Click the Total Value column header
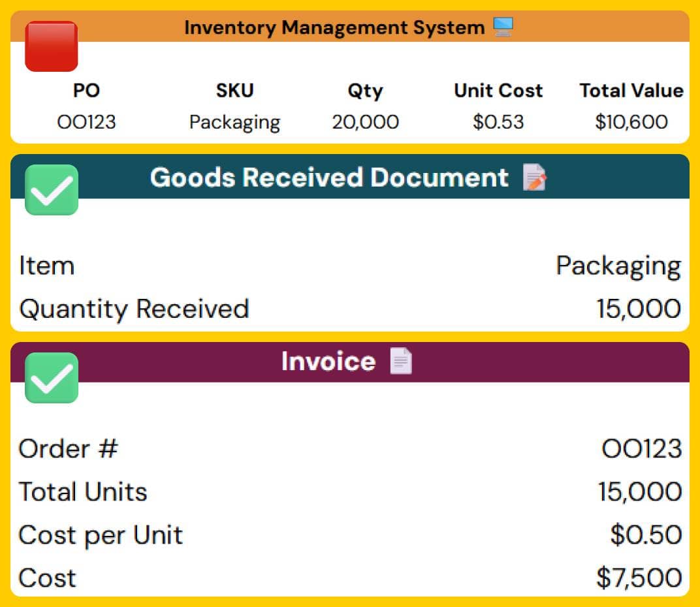 tap(631, 91)
